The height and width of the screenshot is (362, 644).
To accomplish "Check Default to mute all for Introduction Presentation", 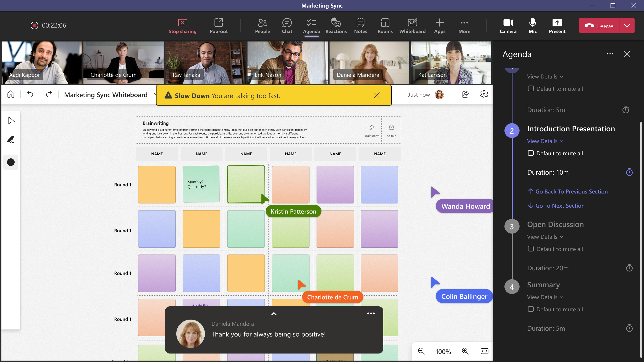I will (531, 153).
